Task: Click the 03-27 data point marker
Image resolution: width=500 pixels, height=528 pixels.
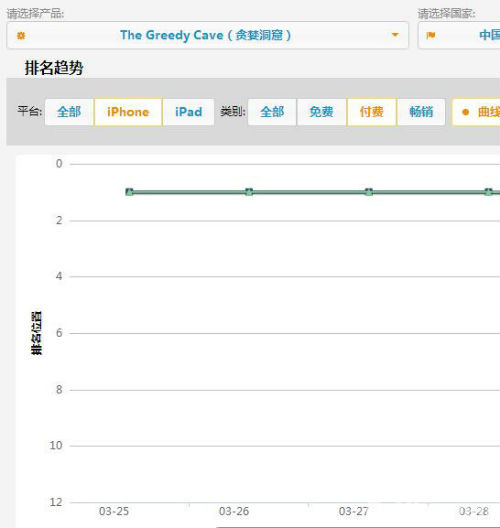Action: pos(369,192)
